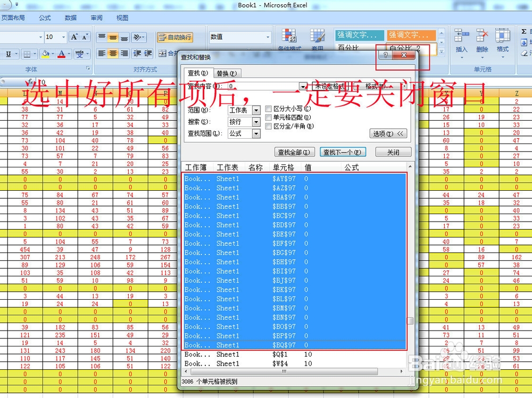
Task: Click the 查找下一个 button
Action: (x=343, y=152)
